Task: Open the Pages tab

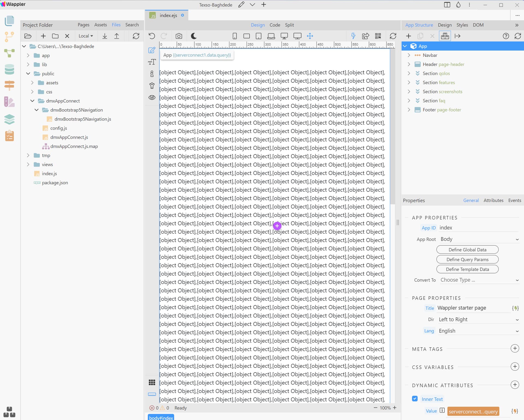Action: tap(84, 25)
